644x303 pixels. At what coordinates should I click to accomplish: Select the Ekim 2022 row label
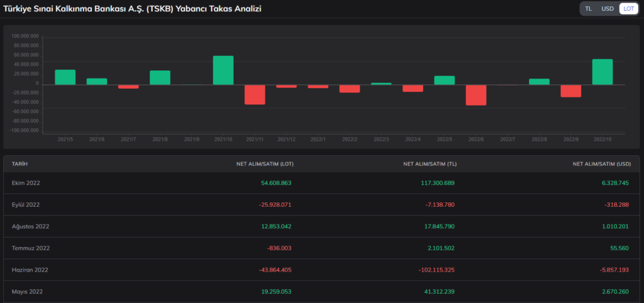pos(26,183)
